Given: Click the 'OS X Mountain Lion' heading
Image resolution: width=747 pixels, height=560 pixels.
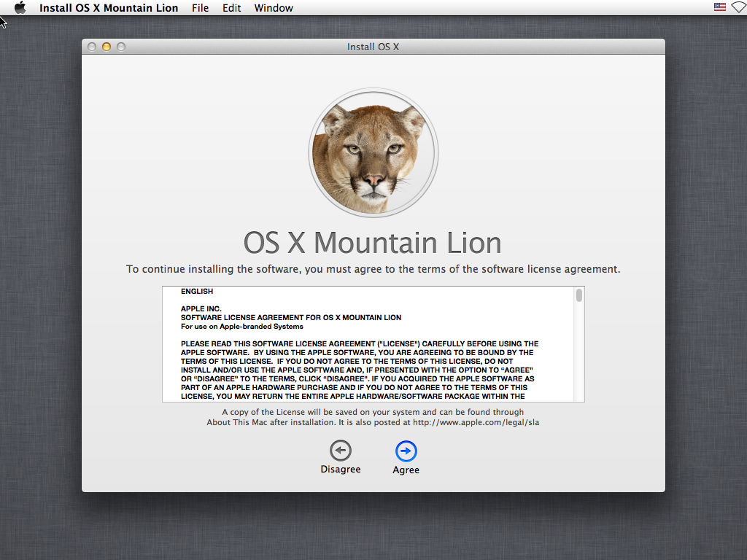Looking at the screenshot, I should [373, 242].
